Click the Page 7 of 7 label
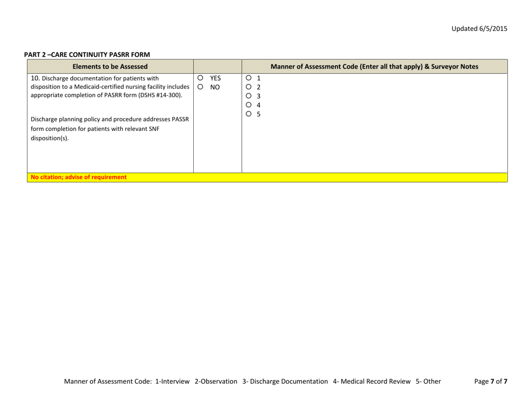This screenshot has height=410, width=532. [x=491, y=381]
